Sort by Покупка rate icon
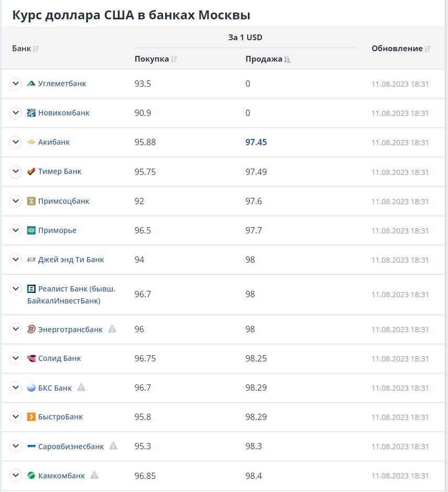This screenshot has height=492, width=448. (x=174, y=59)
